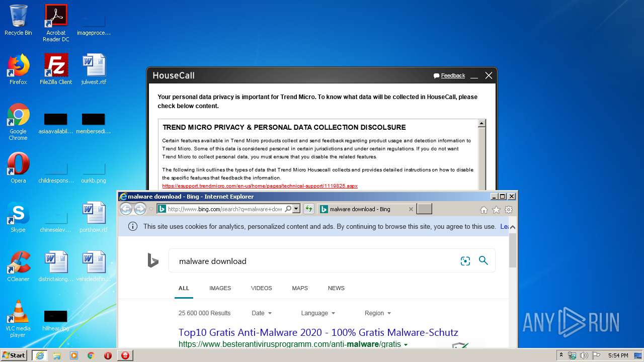This screenshot has height=362, width=644.
Task: Click '25 600 000 Results' count text
Action: (204, 313)
